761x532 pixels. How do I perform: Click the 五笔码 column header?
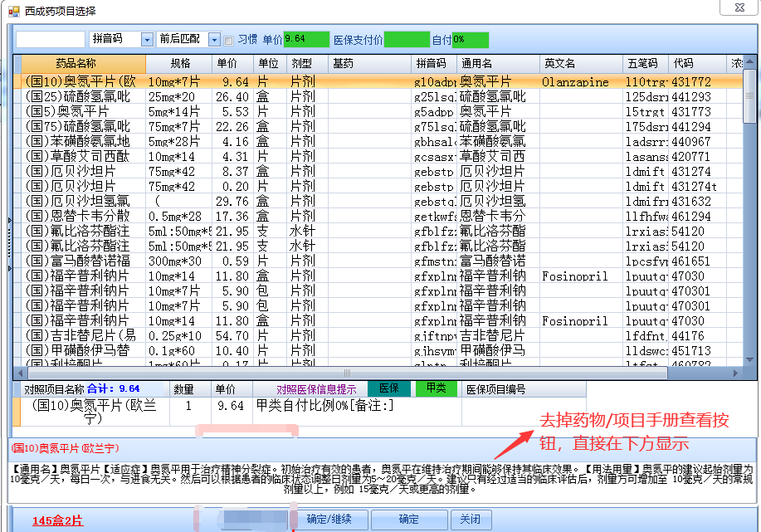[x=646, y=64]
